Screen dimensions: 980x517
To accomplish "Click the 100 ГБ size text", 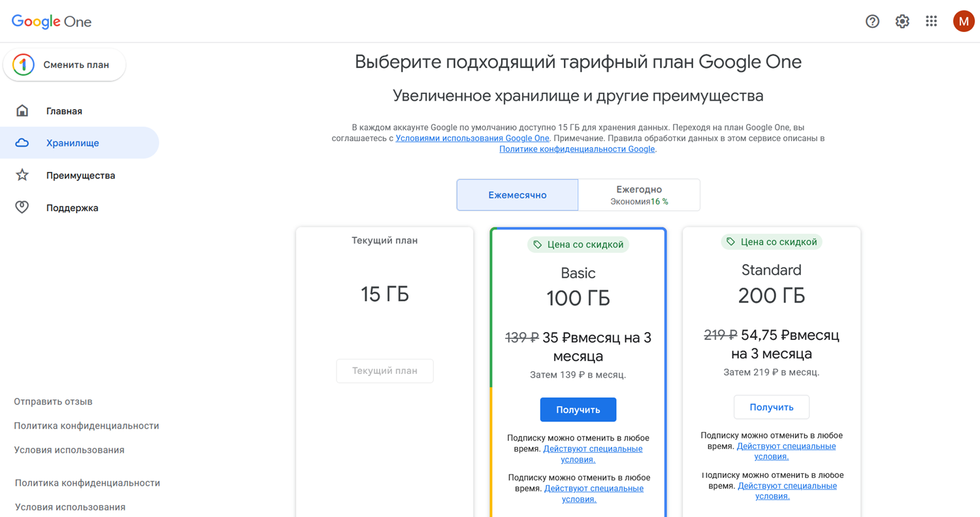I will (x=578, y=299).
